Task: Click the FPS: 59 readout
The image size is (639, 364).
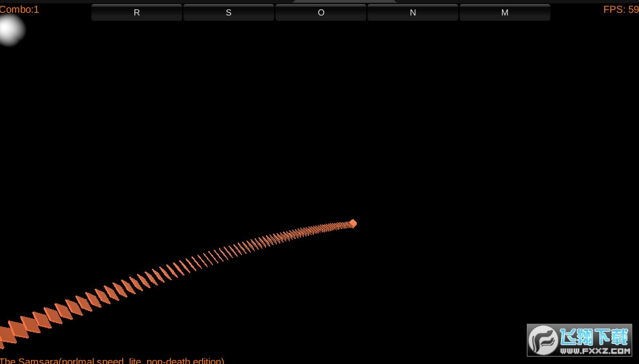Action: pyautogui.click(x=620, y=9)
